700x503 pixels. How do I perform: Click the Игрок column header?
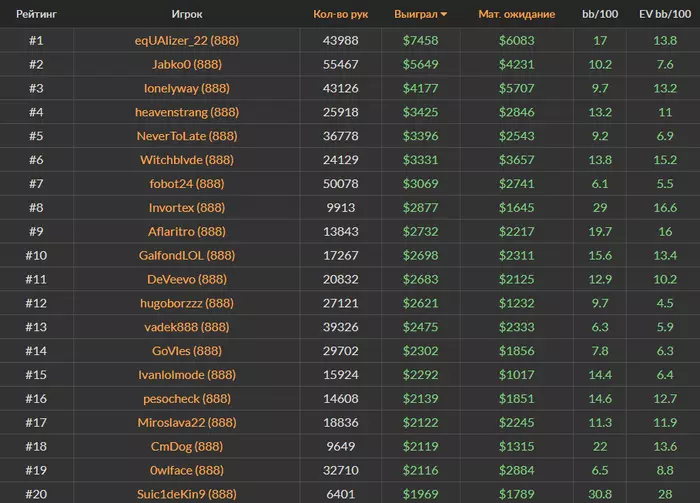pos(187,14)
